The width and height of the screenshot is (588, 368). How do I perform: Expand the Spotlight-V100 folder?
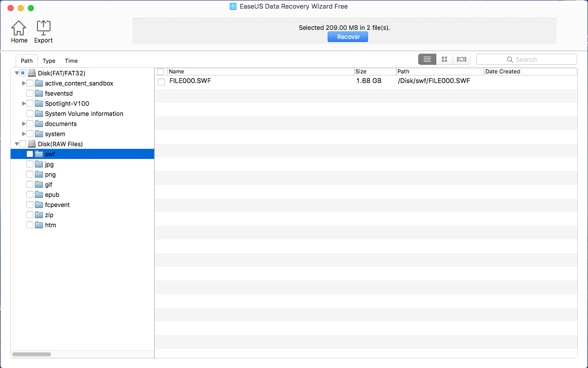click(24, 103)
